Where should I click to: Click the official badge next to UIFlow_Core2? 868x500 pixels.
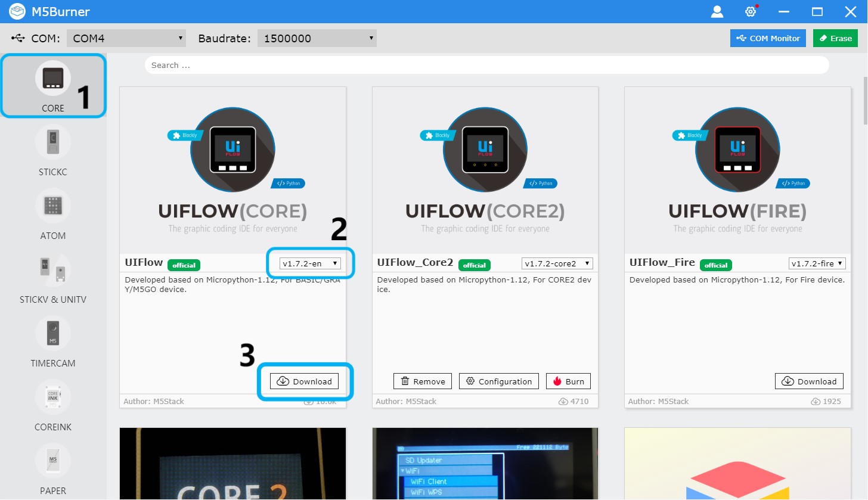pyautogui.click(x=475, y=265)
